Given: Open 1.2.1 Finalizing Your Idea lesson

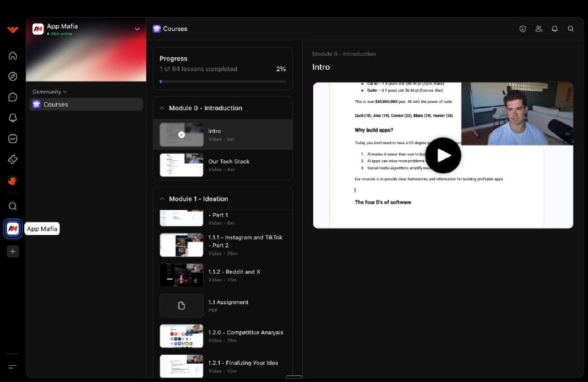Looking at the screenshot, I should click(x=223, y=366).
